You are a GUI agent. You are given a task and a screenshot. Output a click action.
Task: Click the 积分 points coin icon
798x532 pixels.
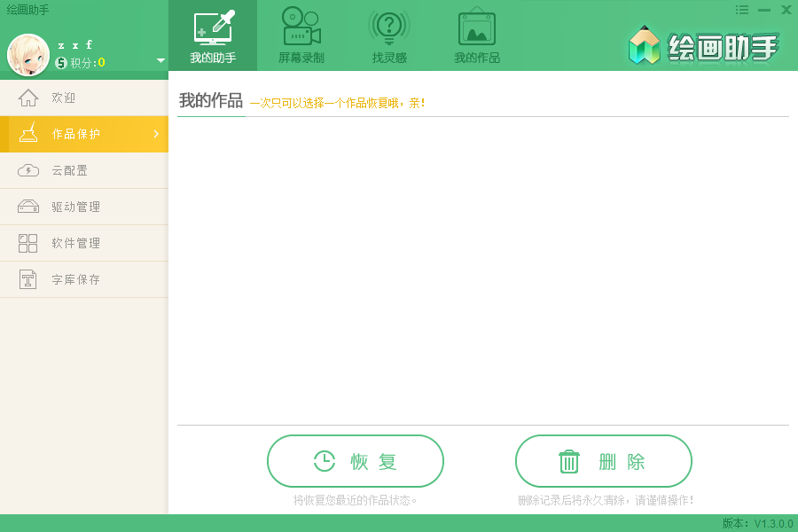(61, 63)
